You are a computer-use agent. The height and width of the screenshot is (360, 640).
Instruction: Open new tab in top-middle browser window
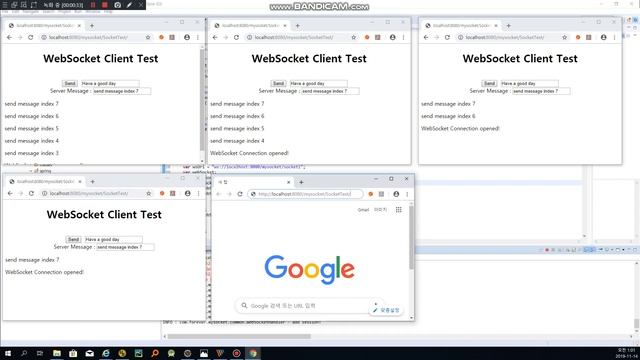[x=298, y=25]
